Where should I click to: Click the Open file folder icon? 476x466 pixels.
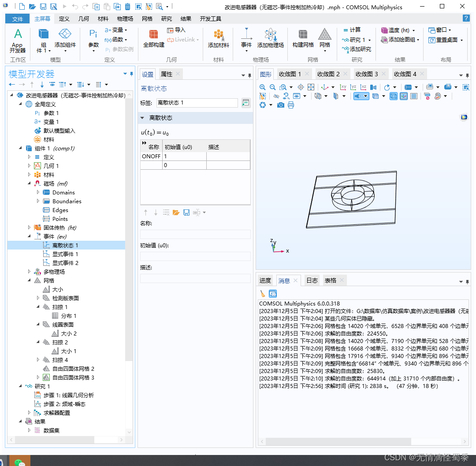click(33, 6)
